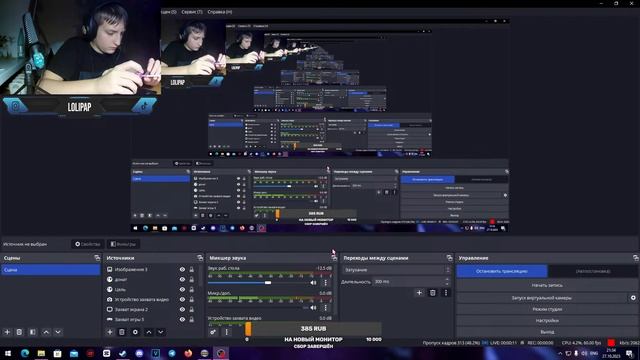The width and height of the screenshot is (640, 360).
Task: Undock the Сцены panel via float icon
Action: (97, 258)
